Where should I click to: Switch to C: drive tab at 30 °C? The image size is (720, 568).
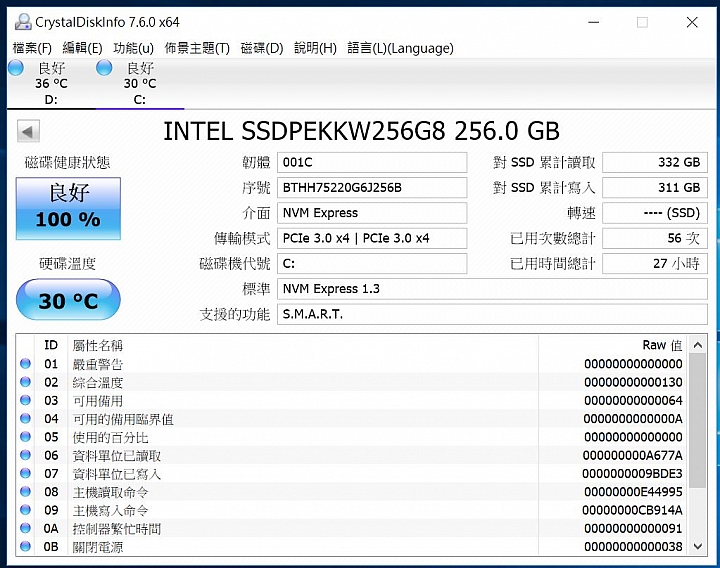click(x=140, y=83)
